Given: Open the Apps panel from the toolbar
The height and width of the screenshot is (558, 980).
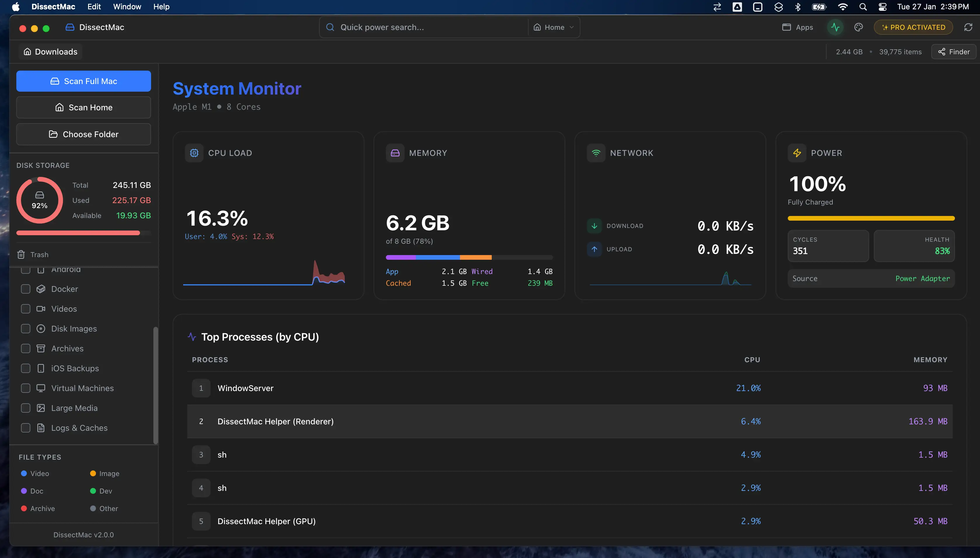Looking at the screenshot, I should (x=798, y=27).
